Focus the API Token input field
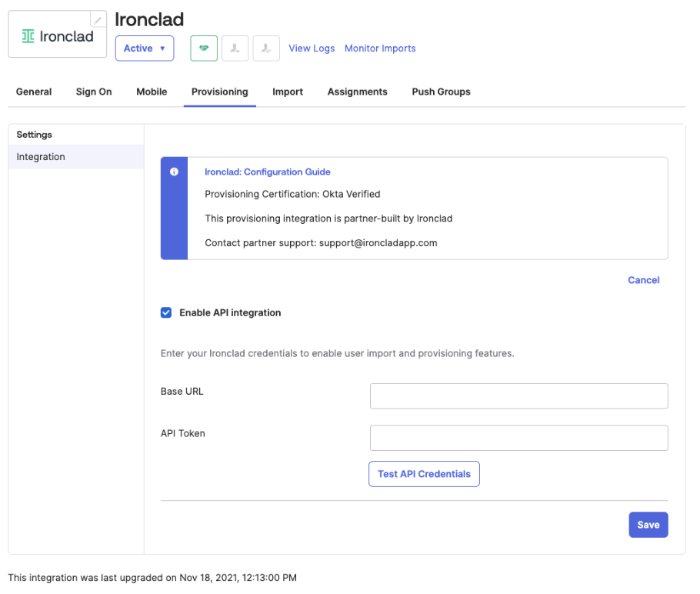 point(518,438)
